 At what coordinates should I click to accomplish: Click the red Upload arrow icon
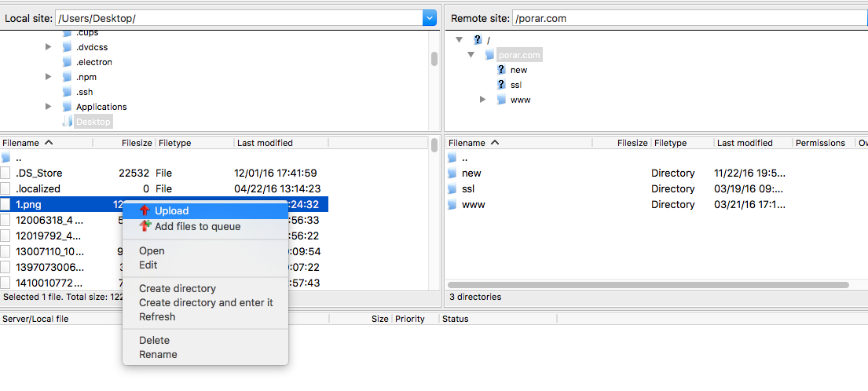(x=145, y=210)
